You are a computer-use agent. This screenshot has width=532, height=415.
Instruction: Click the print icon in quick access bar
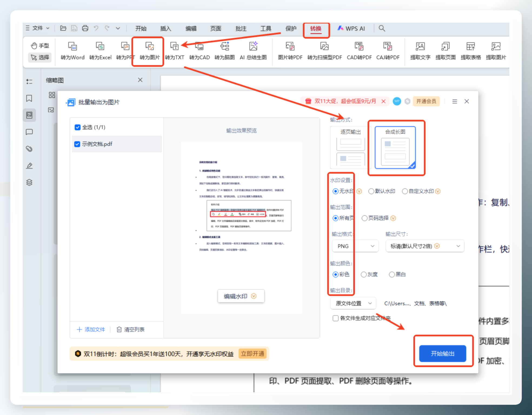85,28
